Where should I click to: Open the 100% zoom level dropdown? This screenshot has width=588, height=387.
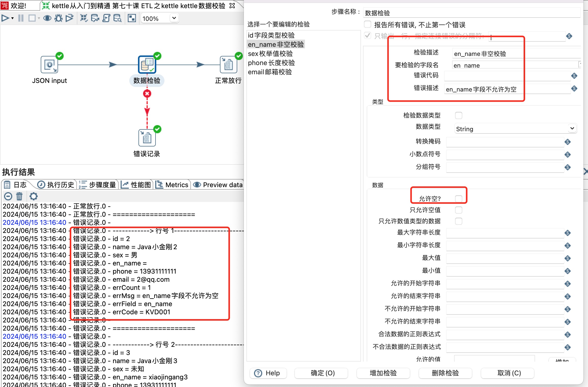(174, 18)
